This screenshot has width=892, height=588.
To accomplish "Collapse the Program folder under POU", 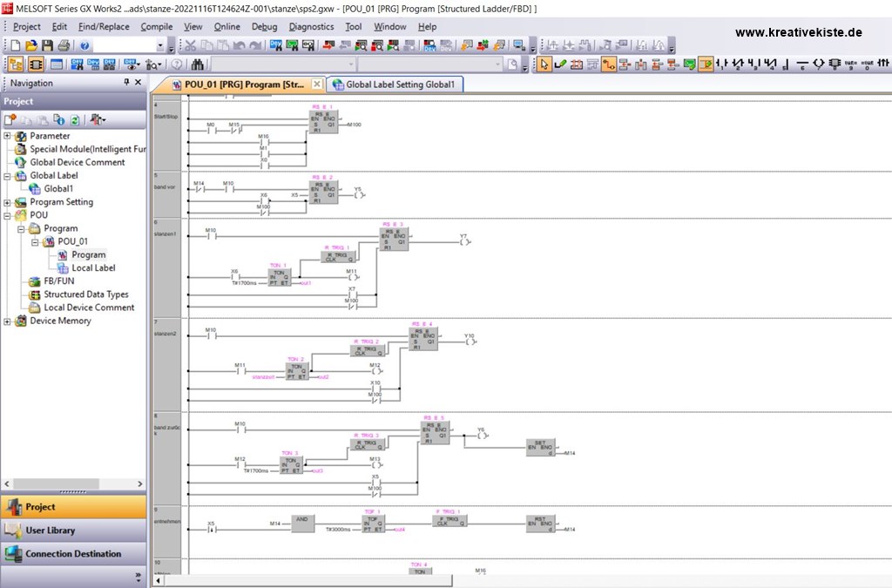I will point(21,228).
